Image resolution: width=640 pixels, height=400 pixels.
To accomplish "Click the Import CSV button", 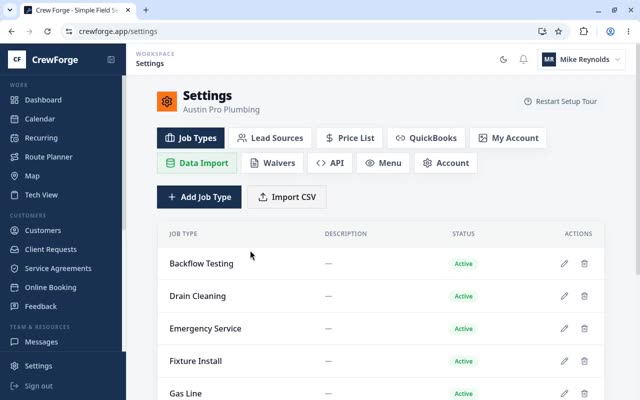I will [287, 197].
